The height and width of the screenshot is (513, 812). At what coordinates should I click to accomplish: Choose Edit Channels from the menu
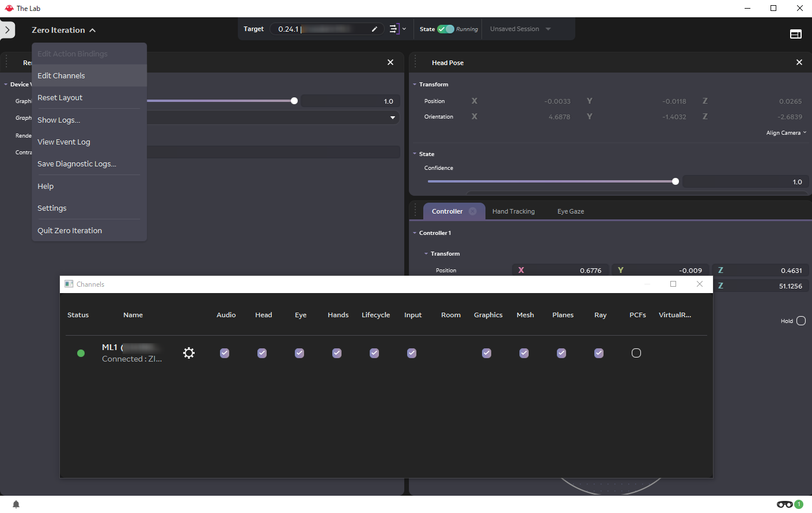click(x=89, y=75)
